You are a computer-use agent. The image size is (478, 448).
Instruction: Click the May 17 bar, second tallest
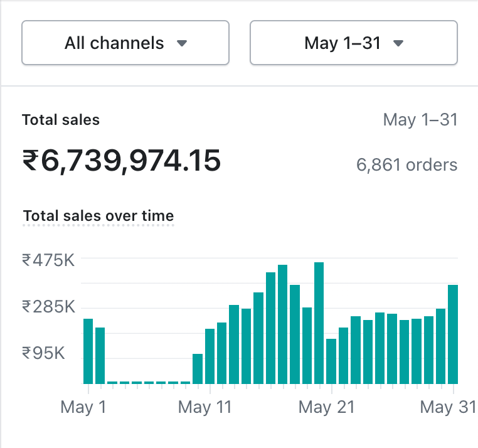[283, 324]
